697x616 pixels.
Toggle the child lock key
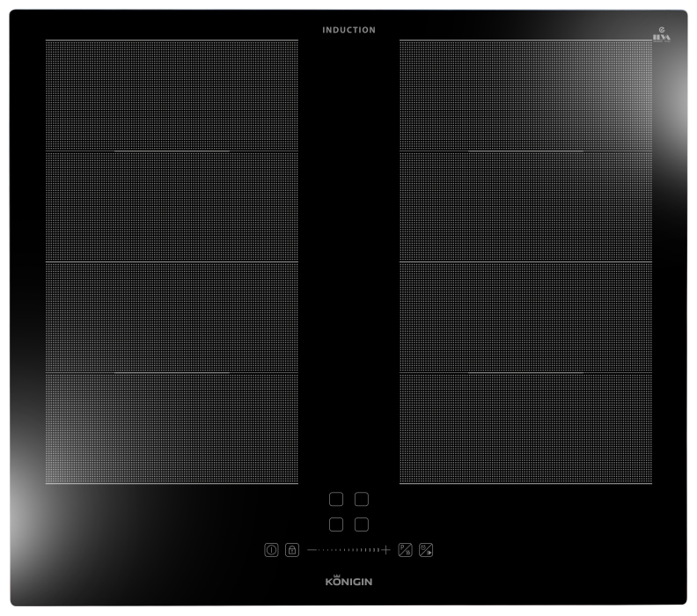click(x=292, y=550)
